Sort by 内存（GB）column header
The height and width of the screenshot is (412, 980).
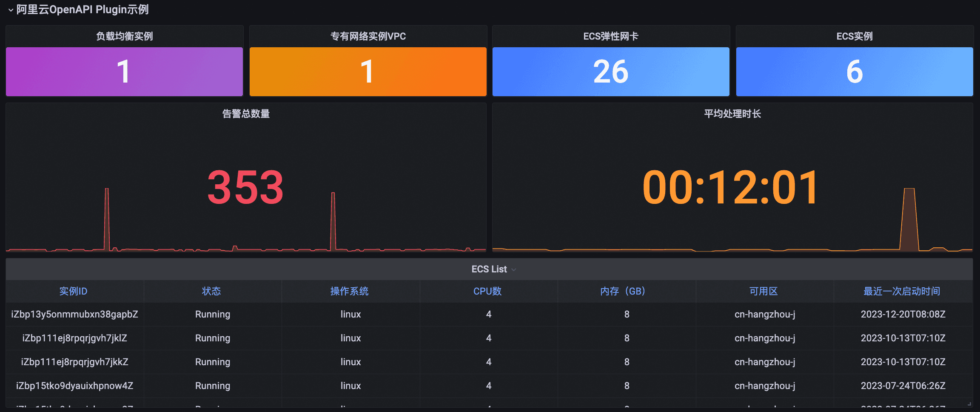[x=623, y=291]
